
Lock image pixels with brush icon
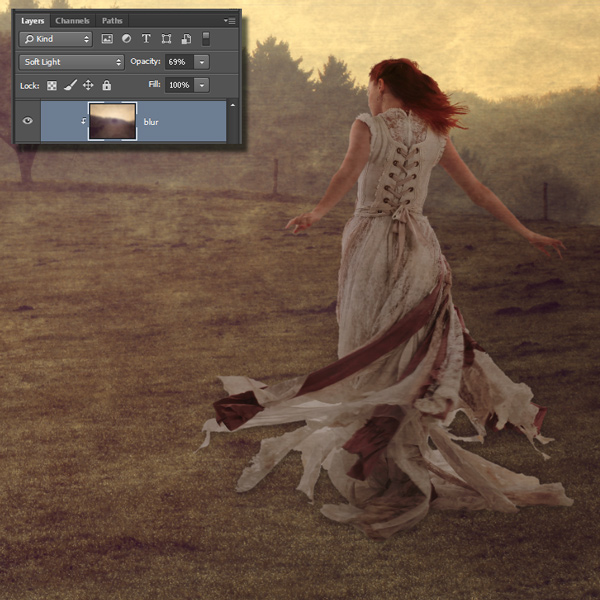pyautogui.click(x=70, y=85)
